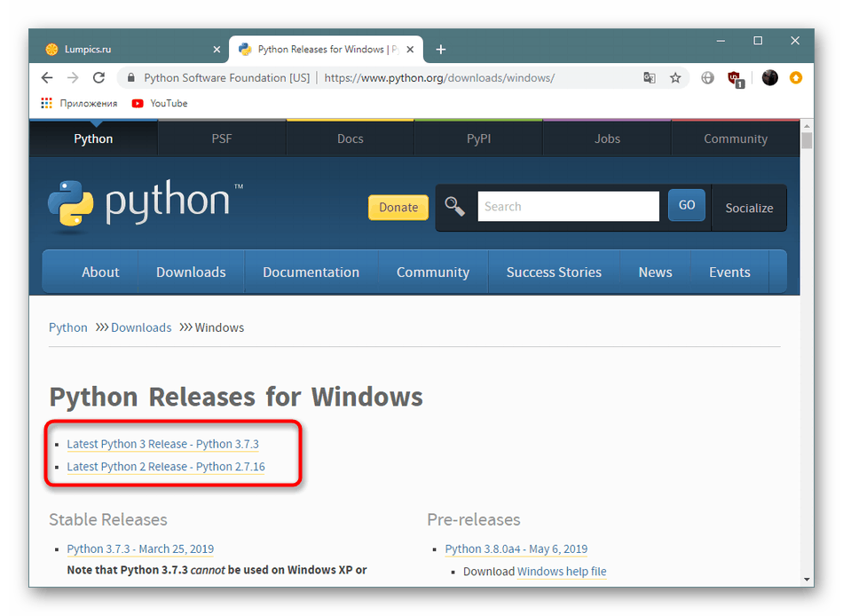Image resolution: width=843 pixels, height=616 pixels.
Task: Click the orange update notification icon
Action: [x=796, y=78]
